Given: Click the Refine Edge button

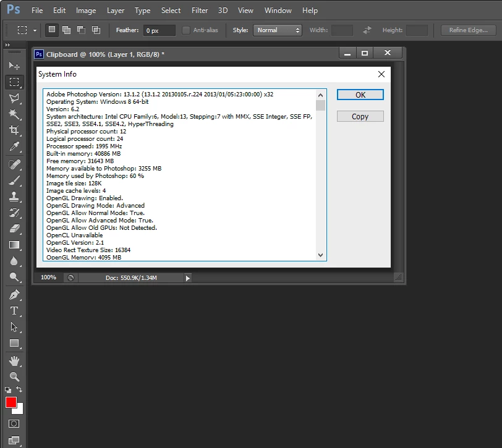Looking at the screenshot, I should coord(469,30).
